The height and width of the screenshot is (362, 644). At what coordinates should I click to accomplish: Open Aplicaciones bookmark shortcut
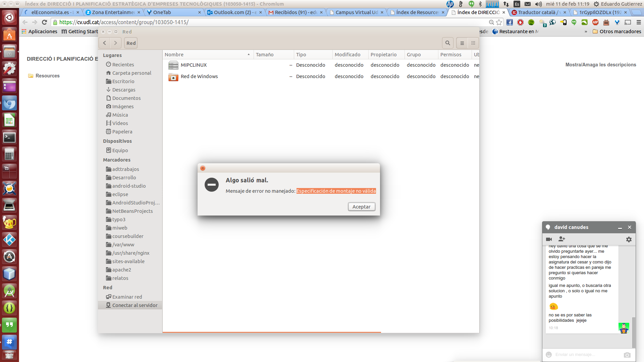coord(40,32)
